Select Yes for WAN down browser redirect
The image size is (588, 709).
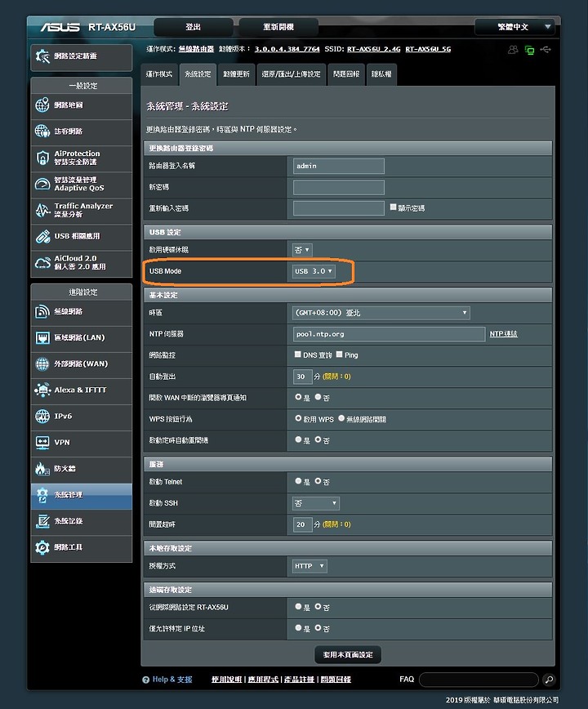click(298, 396)
